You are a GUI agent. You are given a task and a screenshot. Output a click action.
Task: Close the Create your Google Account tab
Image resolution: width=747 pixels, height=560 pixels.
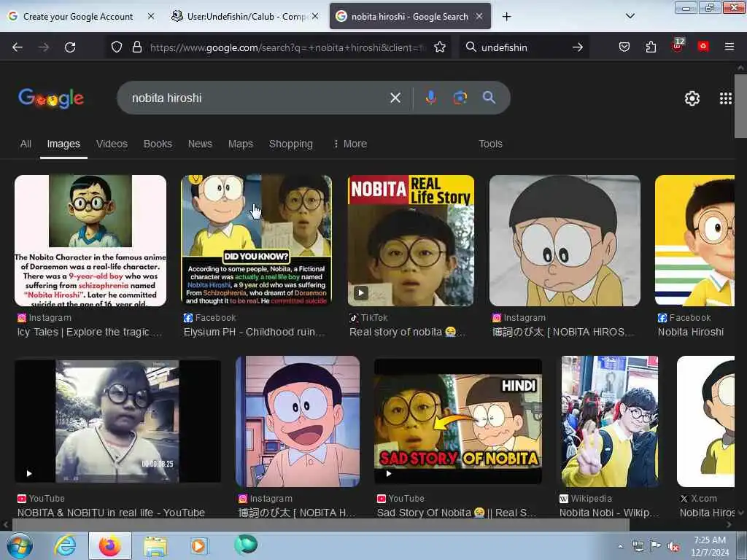[x=150, y=16]
